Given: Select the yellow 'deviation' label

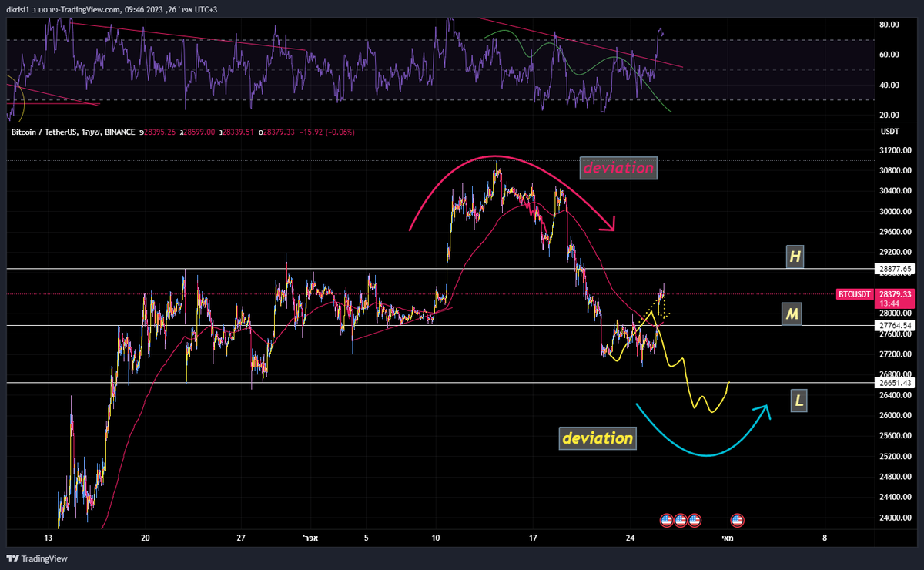Looking at the screenshot, I should (598, 438).
